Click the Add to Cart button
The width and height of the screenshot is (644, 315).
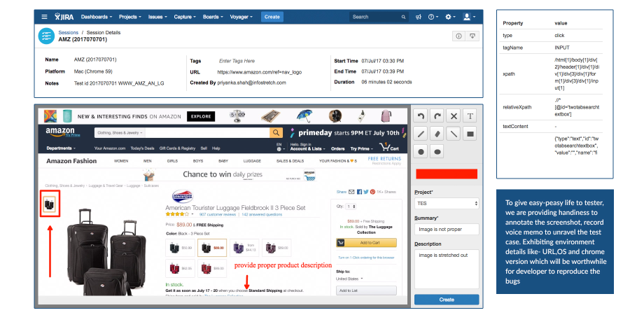pyautogui.click(x=366, y=243)
